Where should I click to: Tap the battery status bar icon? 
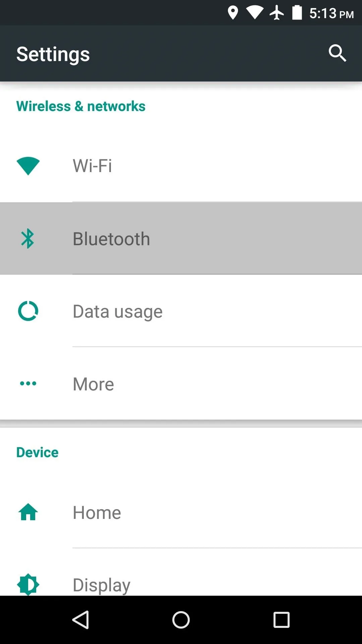point(297,13)
